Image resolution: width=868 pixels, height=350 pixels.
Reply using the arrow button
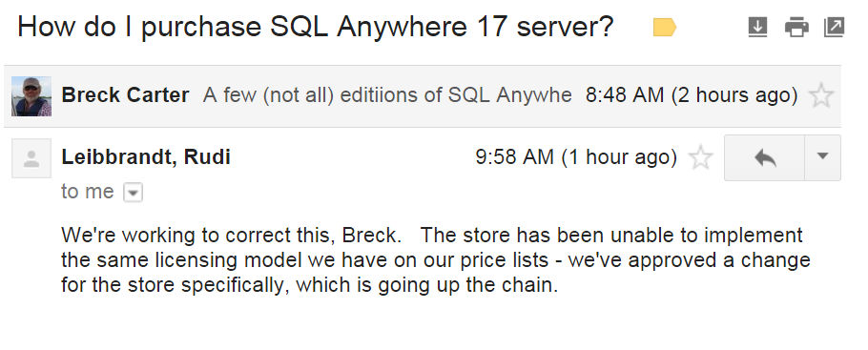(x=764, y=157)
